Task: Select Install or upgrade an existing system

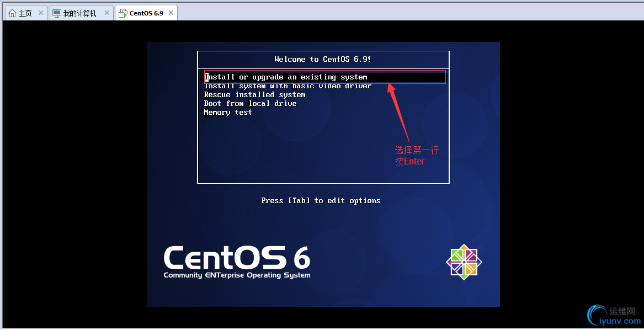Action: [324, 77]
